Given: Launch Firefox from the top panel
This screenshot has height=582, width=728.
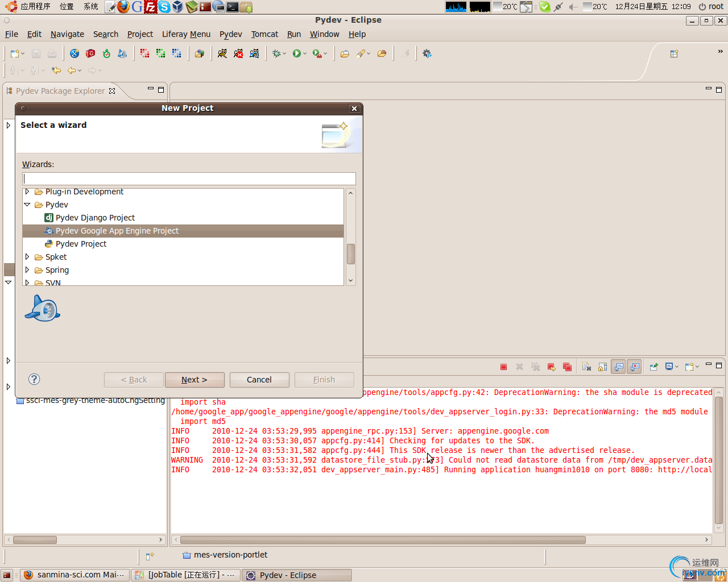Looking at the screenshot, I should click(x=123, y=7).
